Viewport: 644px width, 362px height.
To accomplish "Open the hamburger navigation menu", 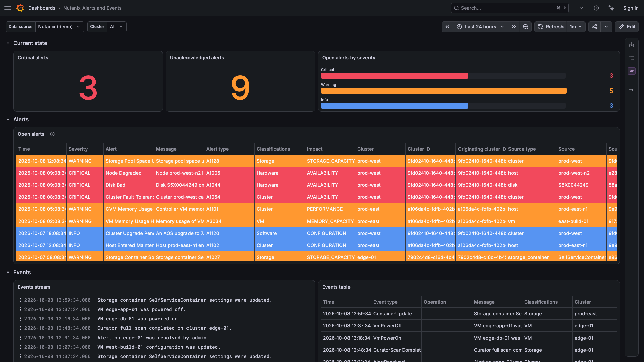I will pos(8,8).
